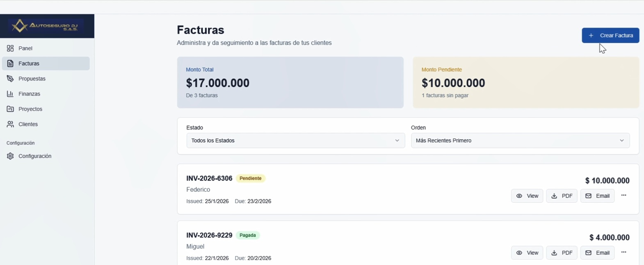Screen dimensions: 644x265
Task: Expand the Estado filter dropdown
Action: pyautogui.click(x=295, y=140)
